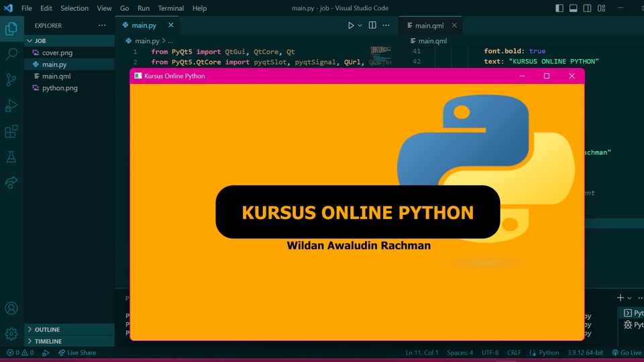This screenshot has height=362, width=644.
Task: Change indentation via Spaces: 4
Action: [460, 353]
